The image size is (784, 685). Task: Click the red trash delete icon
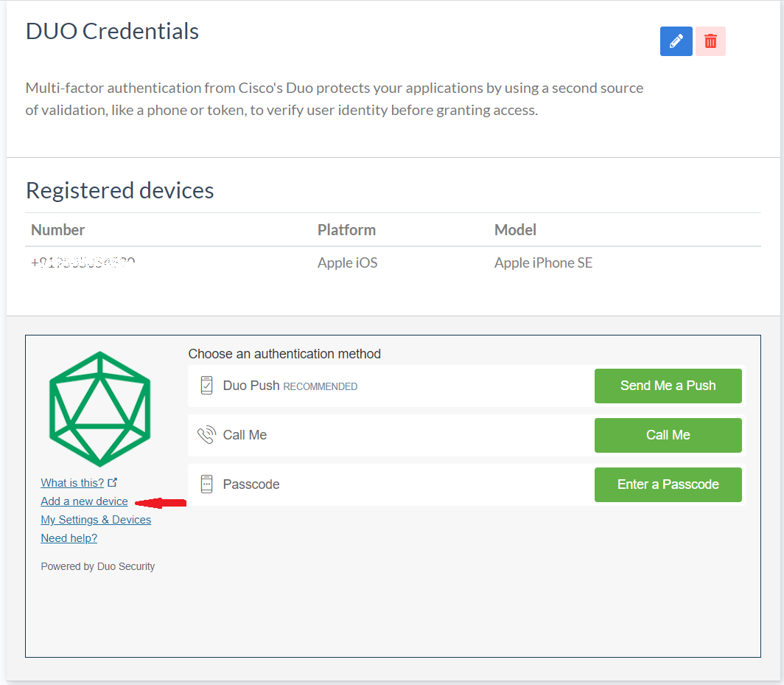coord(710,41)
